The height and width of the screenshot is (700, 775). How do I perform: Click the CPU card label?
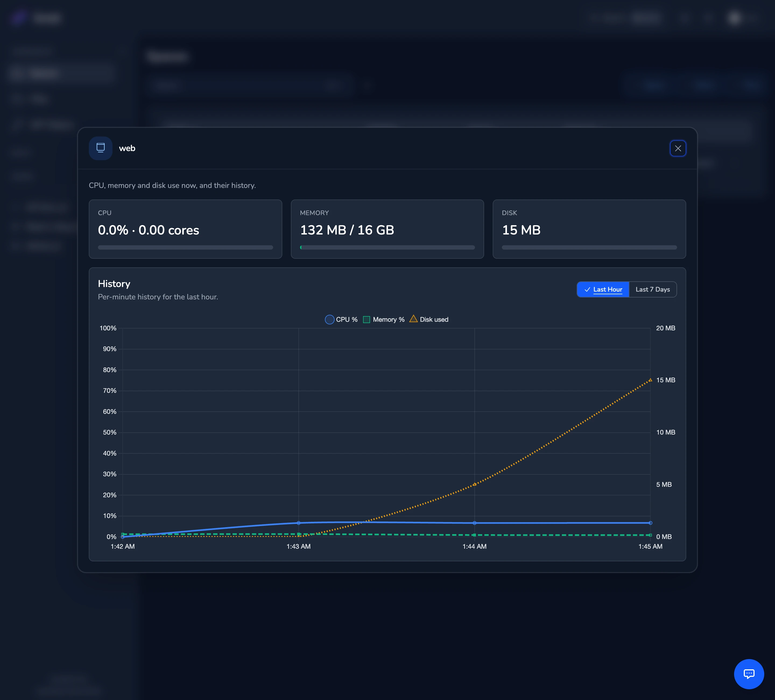pyautogui.click(x=105, y=213)
